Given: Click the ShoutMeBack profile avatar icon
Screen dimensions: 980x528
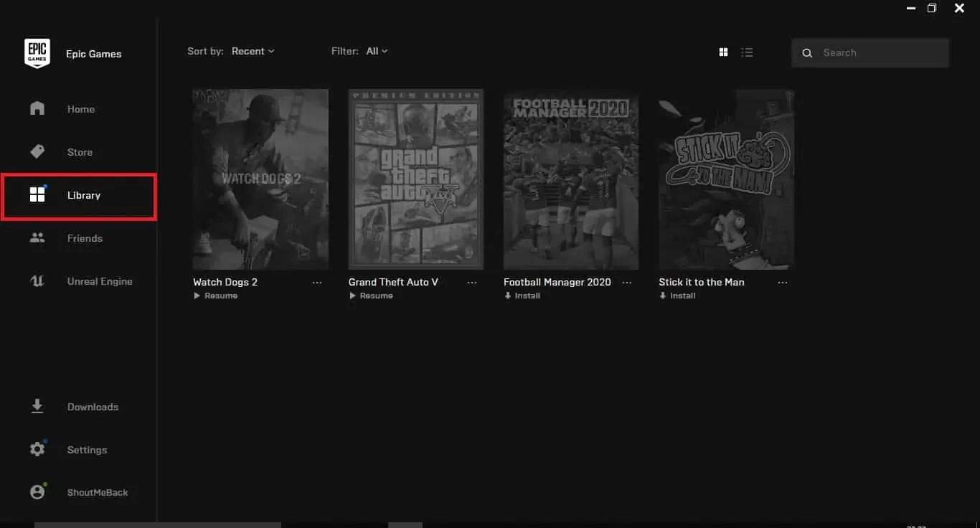Looking at the screenshot, I should [x=37, y=492].
